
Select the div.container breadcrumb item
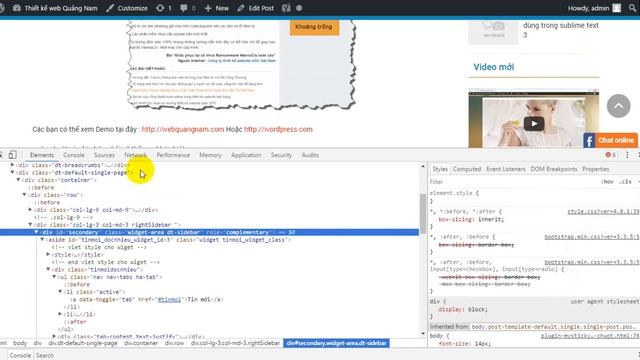tap(141, 343)
